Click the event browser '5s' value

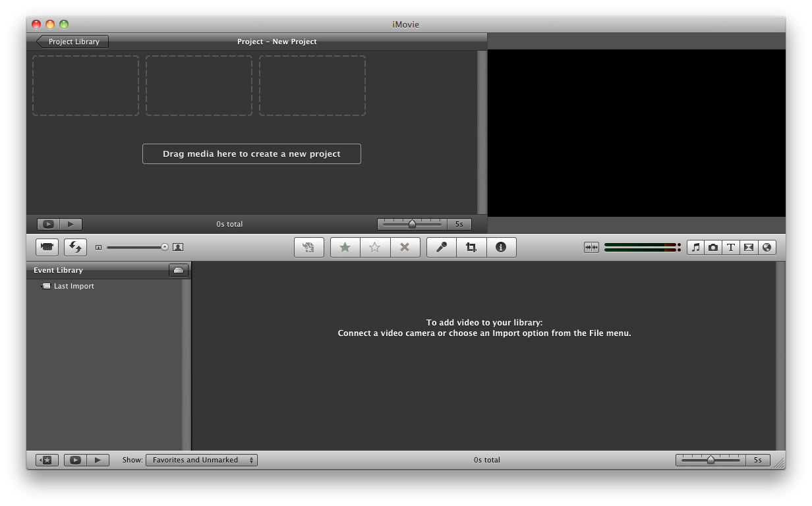point(758,460)
